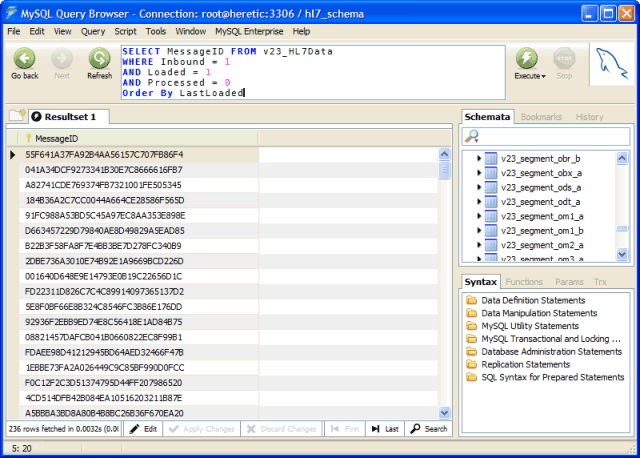Expand v23_segment_om1_a tree node
This screenshot has height=458, width=640.
(479, 216)
